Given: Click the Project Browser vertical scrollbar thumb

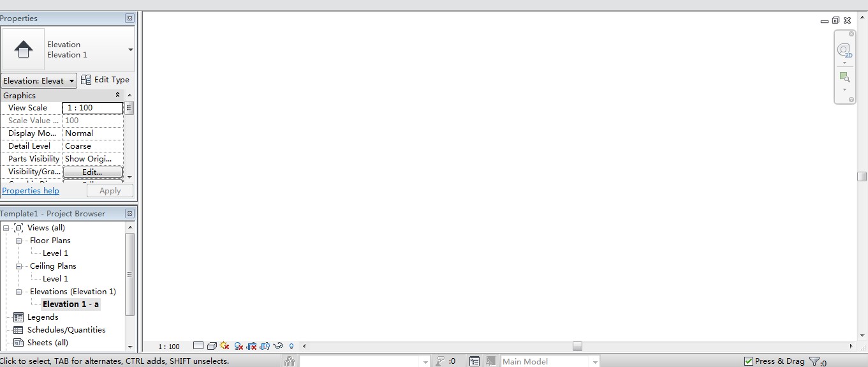Looking at the screenshot, I should click(130, 274).
